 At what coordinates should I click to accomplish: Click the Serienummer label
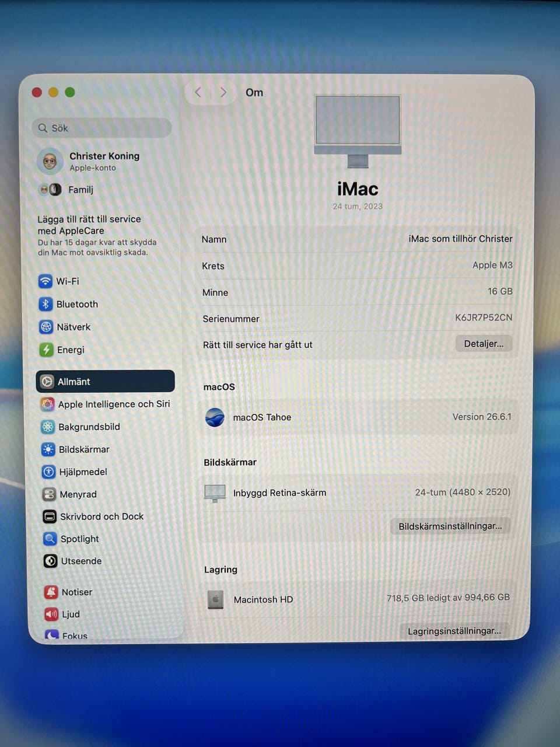(231, 319)
